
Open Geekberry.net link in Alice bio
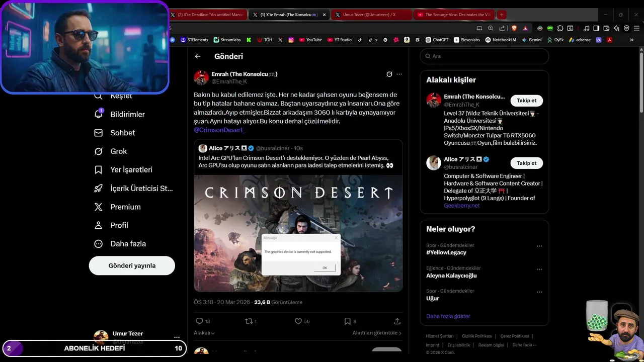coord(462,206)
